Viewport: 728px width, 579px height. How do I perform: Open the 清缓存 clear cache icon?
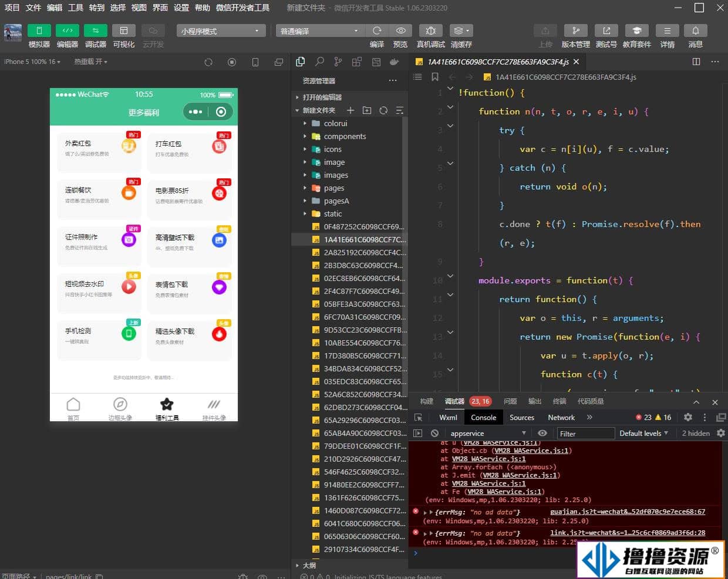coord(461,31)
